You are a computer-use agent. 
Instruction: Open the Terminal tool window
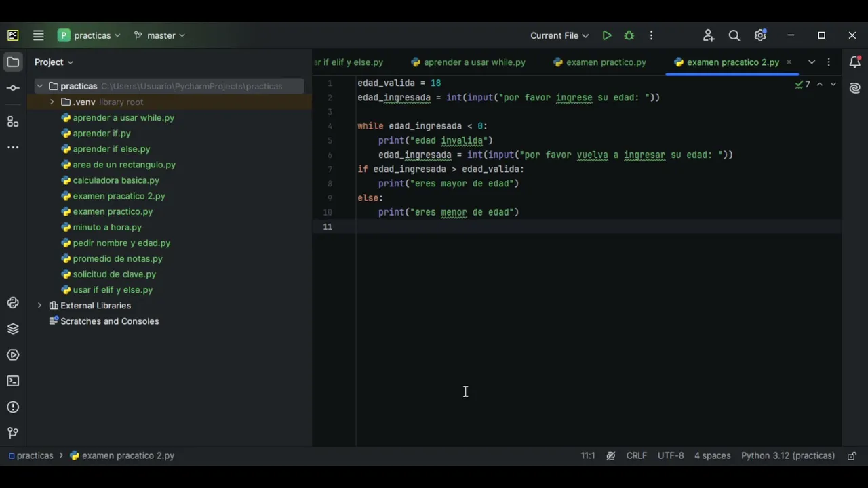pyautogui.click(x=13, y=381)
